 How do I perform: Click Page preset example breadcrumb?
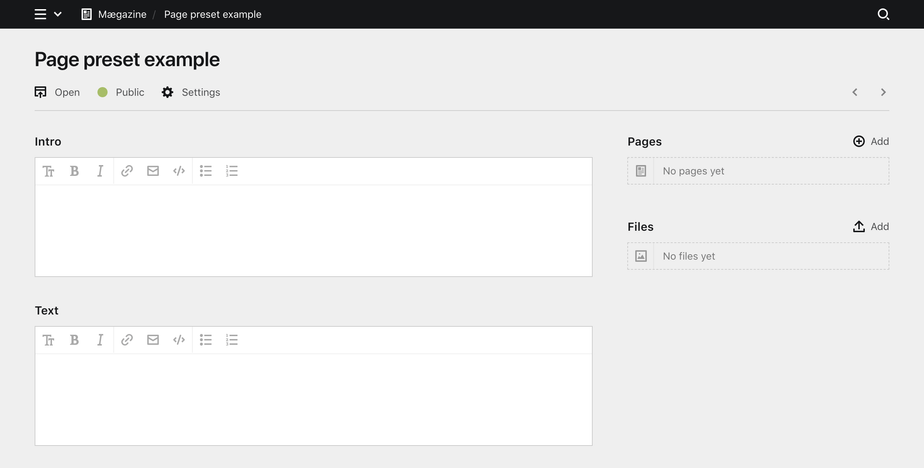click(x=212, y=14)
